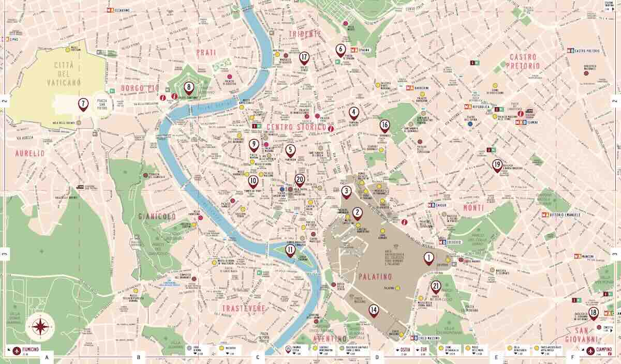Click pin 4 at Fontana di Trevi
Image resolution: width=621 pixels, height=364 pixels.
click(354, 112)
